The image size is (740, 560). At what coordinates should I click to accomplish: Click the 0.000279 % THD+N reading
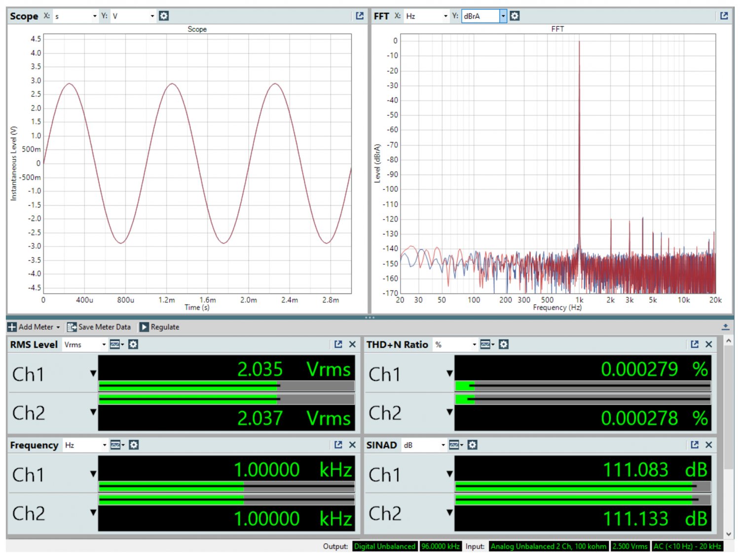654,369
